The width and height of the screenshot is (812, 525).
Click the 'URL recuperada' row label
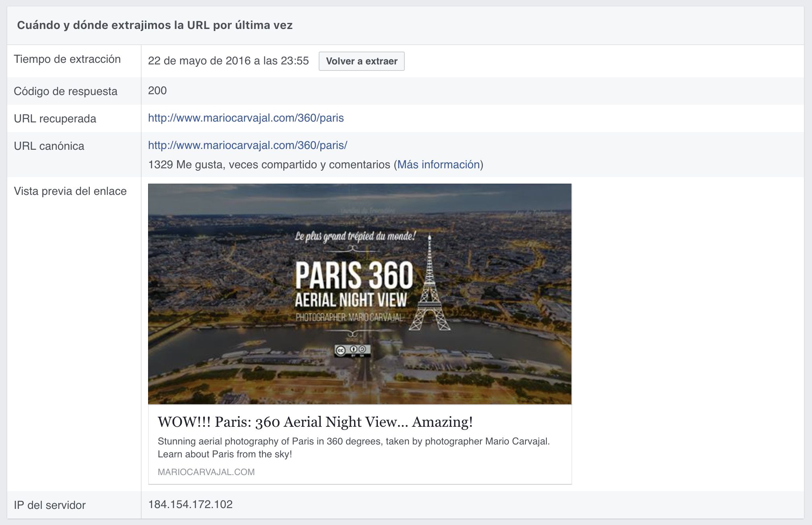pos(55,119)
